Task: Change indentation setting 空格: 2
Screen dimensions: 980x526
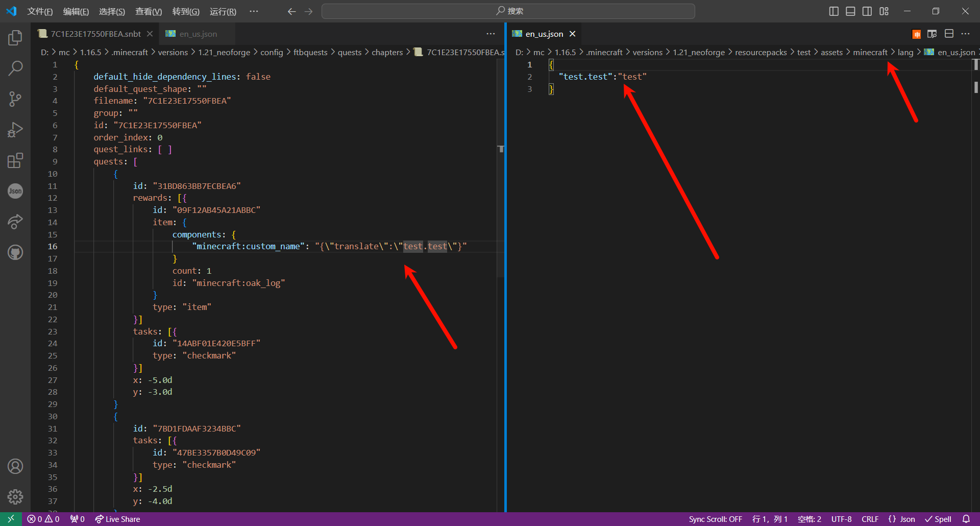Action: [x=810, y=519]
